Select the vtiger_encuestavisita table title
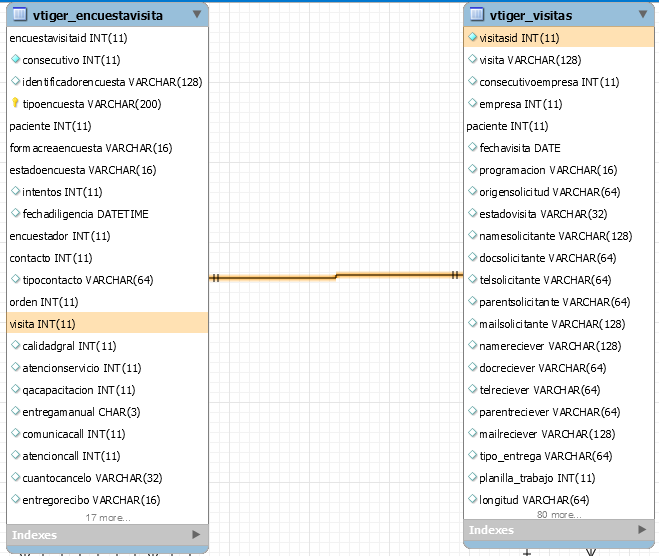This screenshot has height=556, width=659. [x=98, y=16]
